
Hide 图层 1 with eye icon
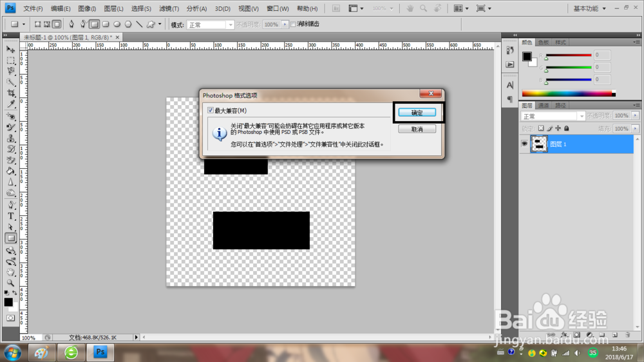(x=524, y=144)
